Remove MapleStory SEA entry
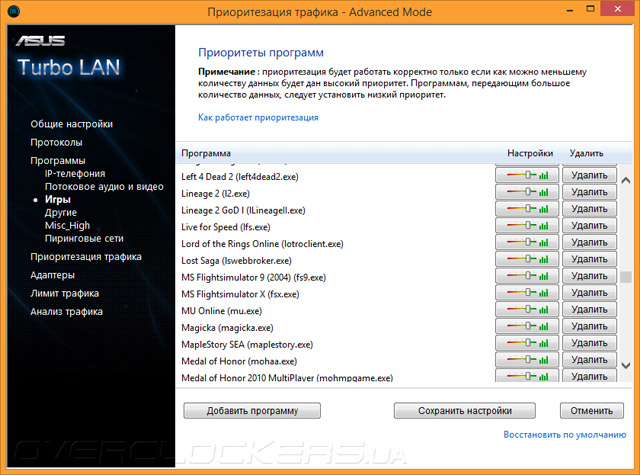The height and width of the screenshot is (475, 640). point(589,343)
